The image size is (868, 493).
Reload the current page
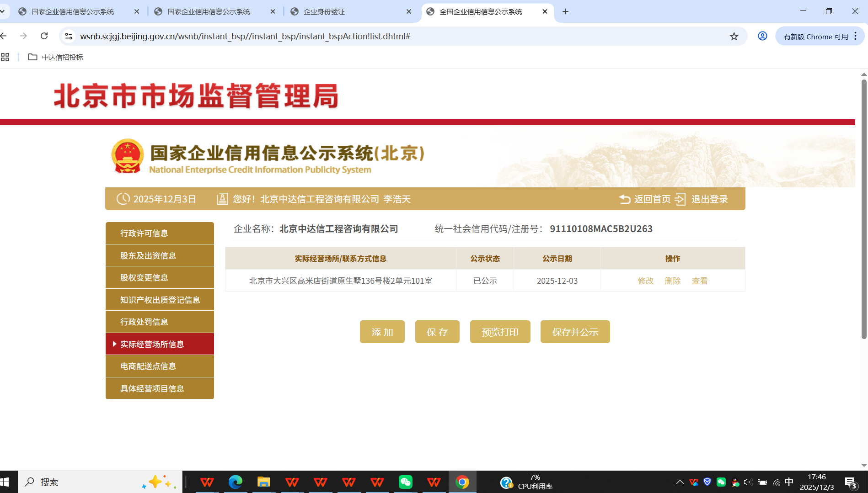tap(44, 36)
